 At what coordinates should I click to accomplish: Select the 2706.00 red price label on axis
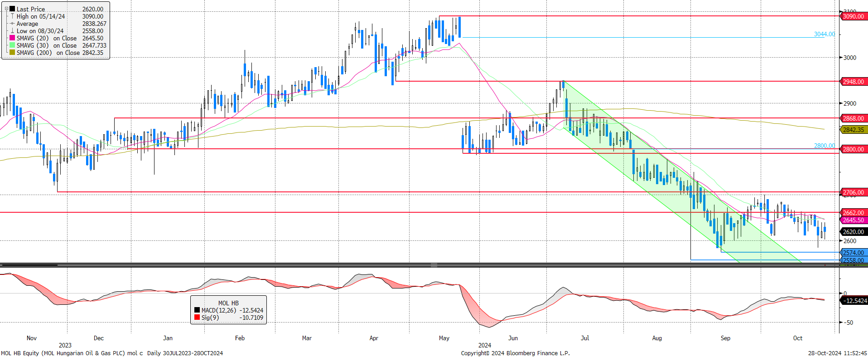(854, 192)
